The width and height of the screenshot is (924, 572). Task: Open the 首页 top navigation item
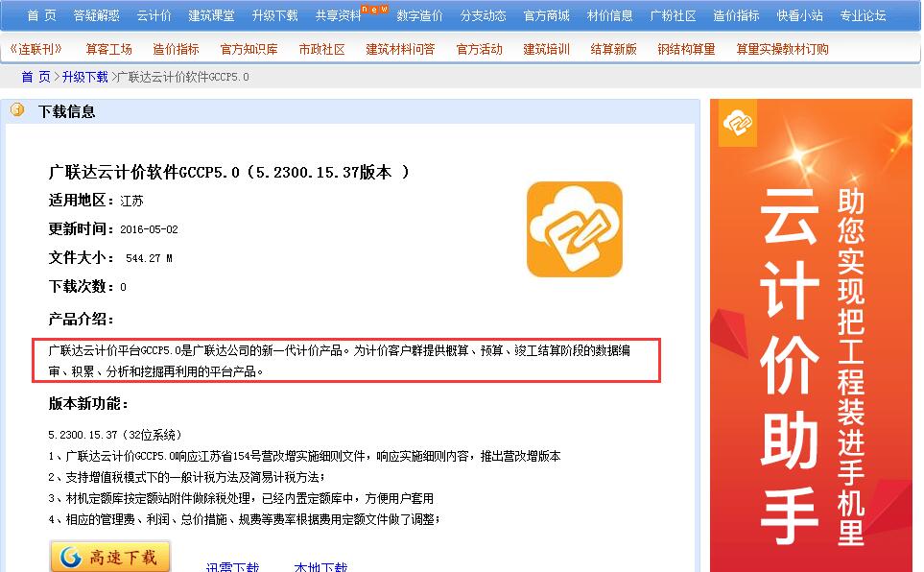click(42, 16)
